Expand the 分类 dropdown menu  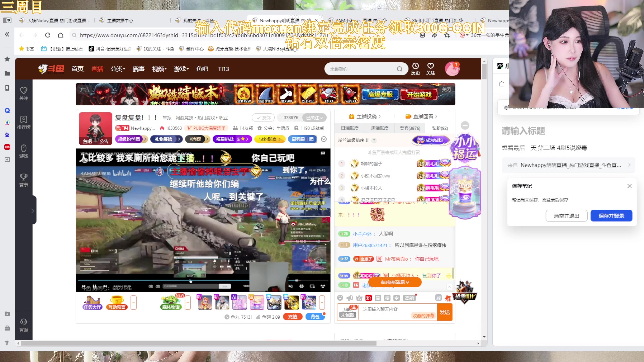[x=118, y=69]
